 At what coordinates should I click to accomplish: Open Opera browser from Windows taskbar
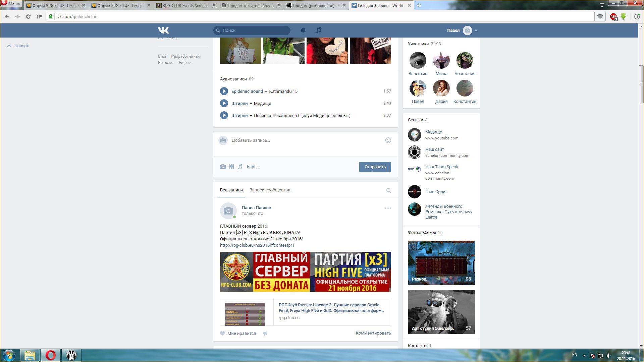click(x=51, y=355)
